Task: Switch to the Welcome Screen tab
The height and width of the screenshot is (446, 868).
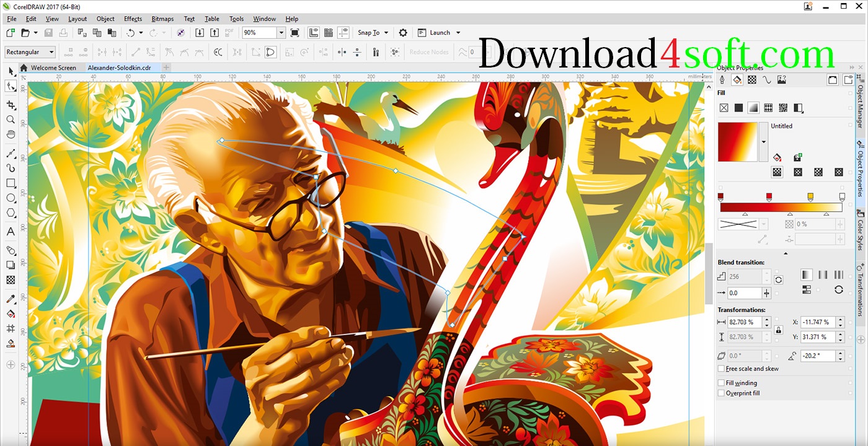Action: pyautogui.click(x=49, y=68)
